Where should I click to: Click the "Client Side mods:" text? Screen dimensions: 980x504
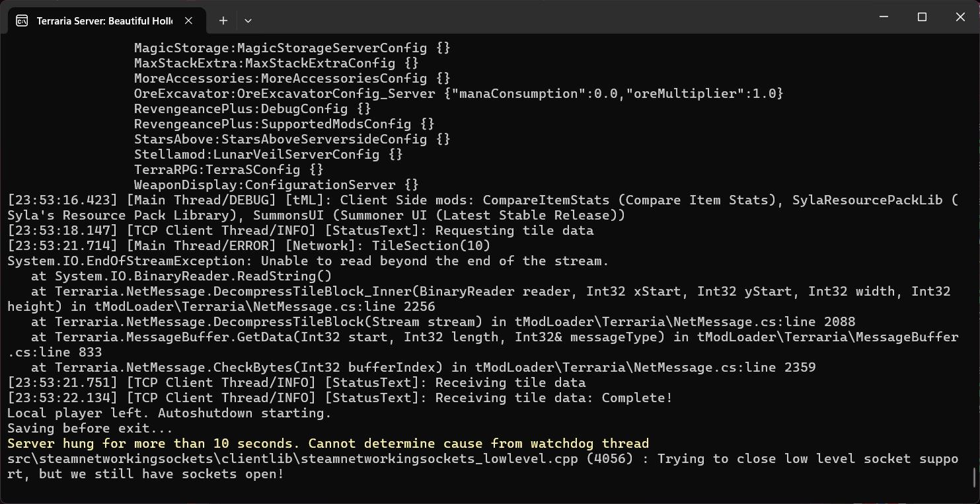407,200
